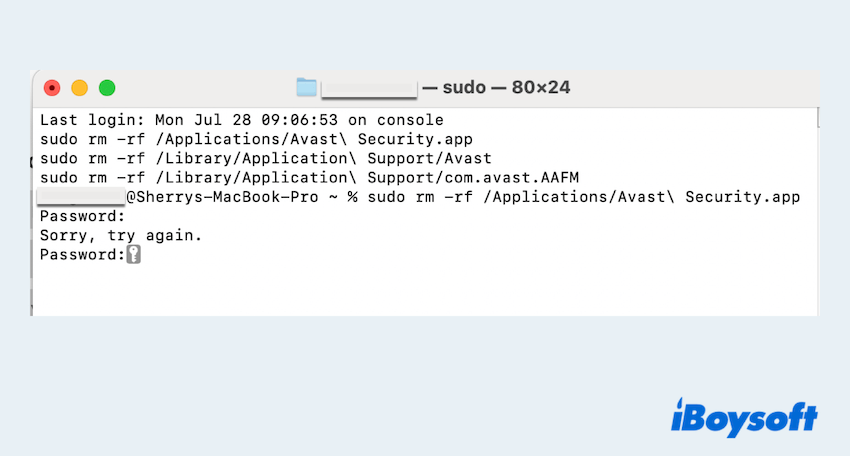The height and width of the screenshot is (456, 850).
Task: Minimize the Terminal with yellow button
Action: tap(79, 88)
